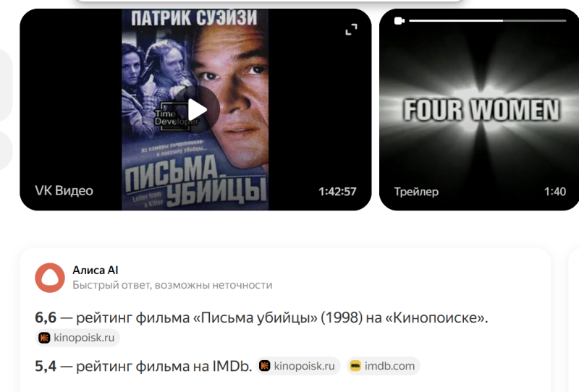Image resolution: width=579 pixels, height=392 pixels.
Task: Open the Four Women trailer thumbnail
Action: (x=479, y=110)
